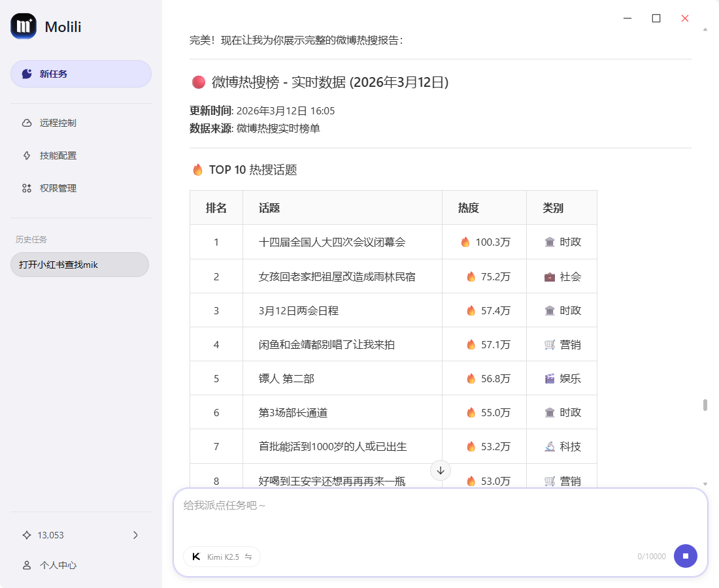This screenshot has width=719, height=588.
Task: Click the vertical scrollbar thumb
Action: point(705,405)
